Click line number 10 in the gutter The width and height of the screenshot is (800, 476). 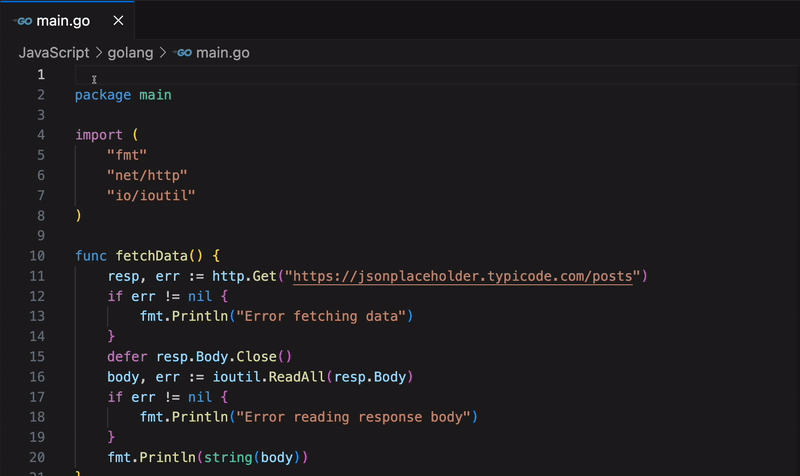coord(40,256)
